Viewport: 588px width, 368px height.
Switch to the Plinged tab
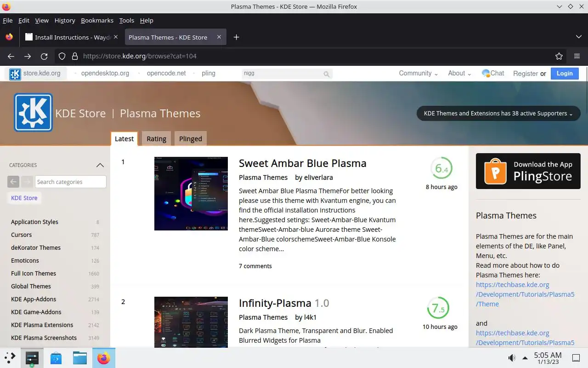point(191,138)
